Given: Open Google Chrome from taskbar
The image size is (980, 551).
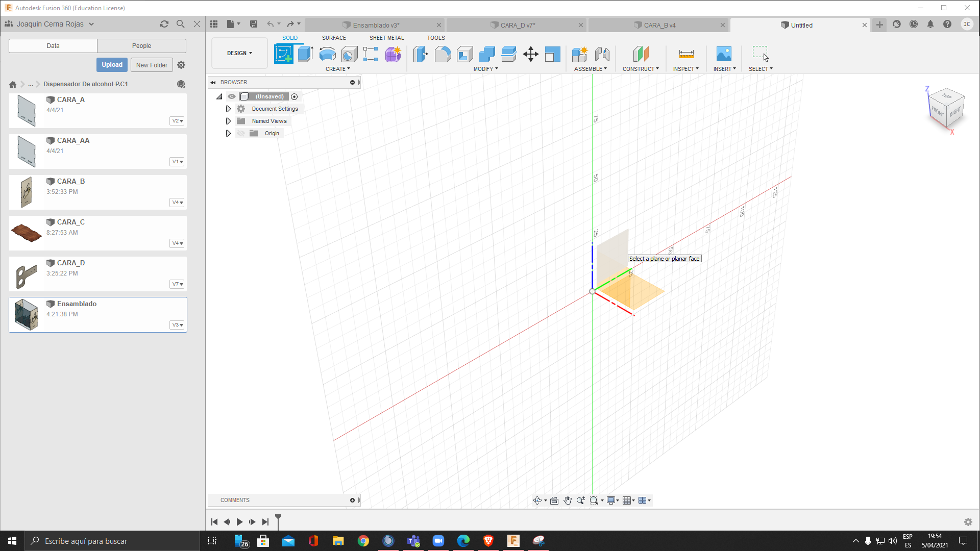Looking at the screenshot, I should pos(363,541).
